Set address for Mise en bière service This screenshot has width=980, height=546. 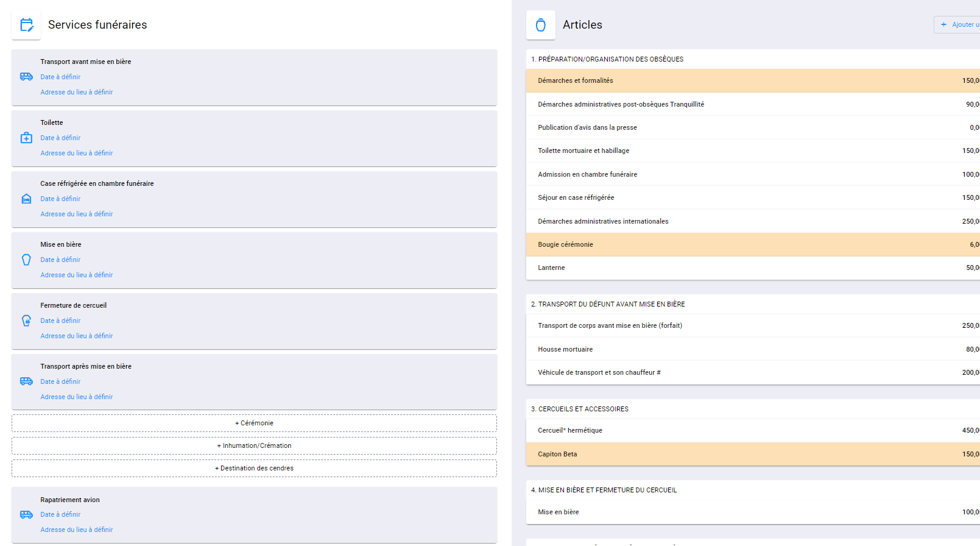[77, 275]
